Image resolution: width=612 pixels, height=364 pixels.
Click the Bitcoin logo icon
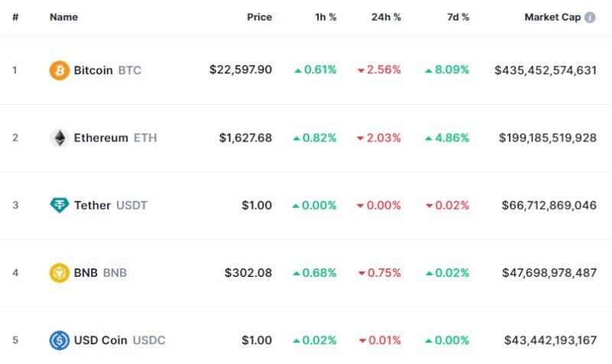(59, 70)
